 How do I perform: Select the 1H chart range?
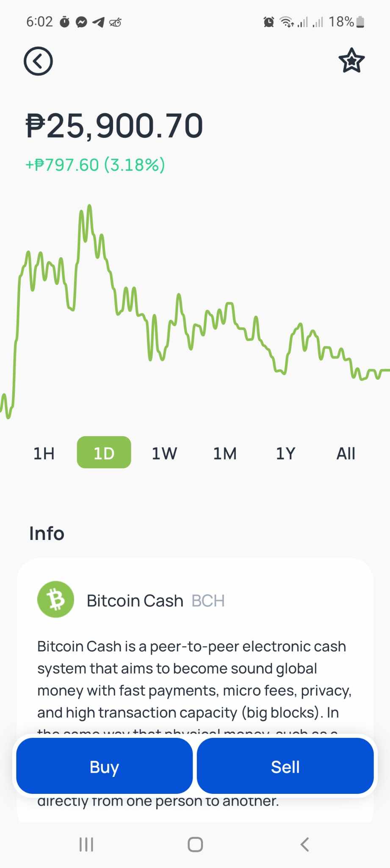(44, 453)
